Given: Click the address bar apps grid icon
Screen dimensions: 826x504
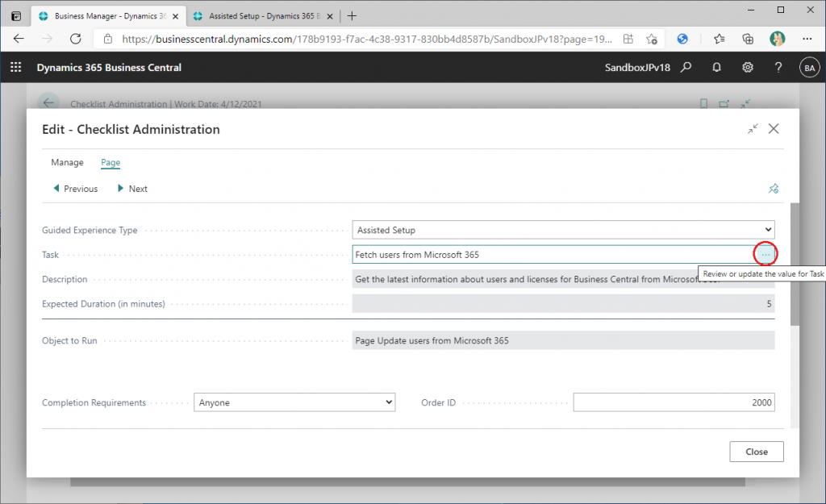Looking at the screenshot, I should pyautogui.click(x=628, y=39).
